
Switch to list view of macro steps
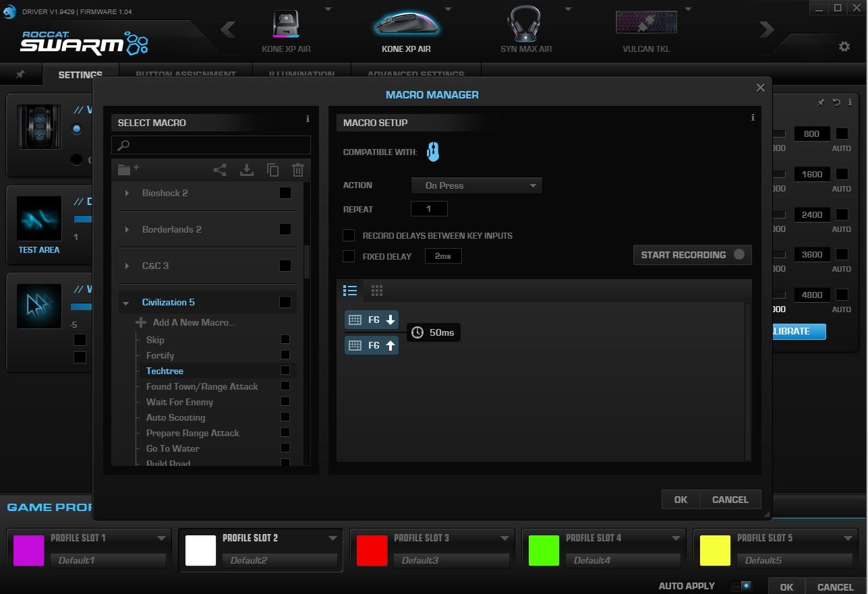pos(350,291)
